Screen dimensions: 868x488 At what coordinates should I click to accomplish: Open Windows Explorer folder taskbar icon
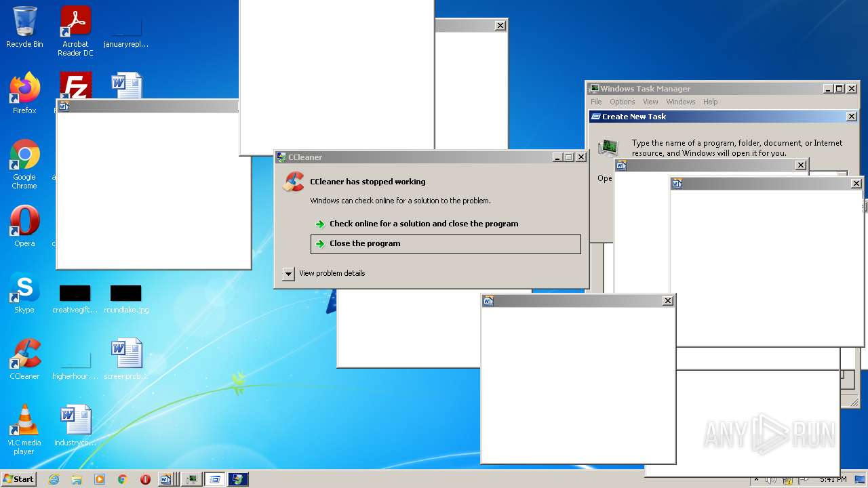coord(77,479)
